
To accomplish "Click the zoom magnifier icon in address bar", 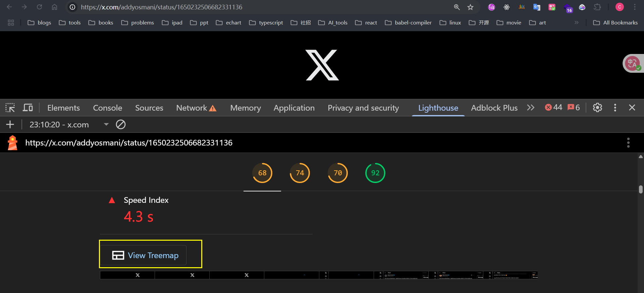I will click(457, 7).
